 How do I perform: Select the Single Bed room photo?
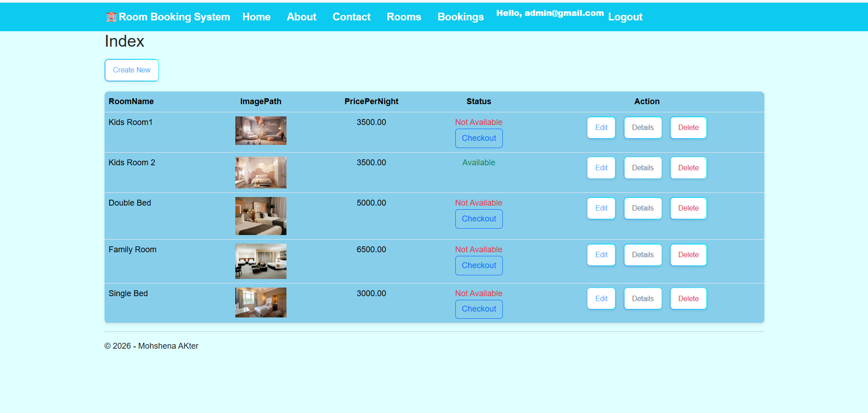pyautogui.click(x=261, y=302)
